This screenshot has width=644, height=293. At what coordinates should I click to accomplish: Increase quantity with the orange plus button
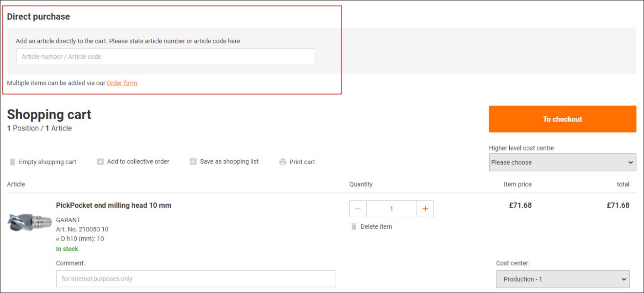tap(425, 209)
